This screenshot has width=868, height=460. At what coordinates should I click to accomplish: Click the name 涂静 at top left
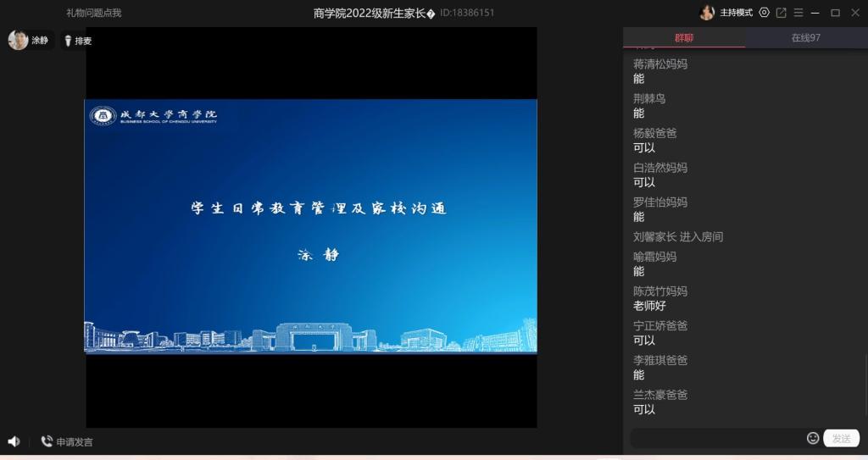(40, 40)
